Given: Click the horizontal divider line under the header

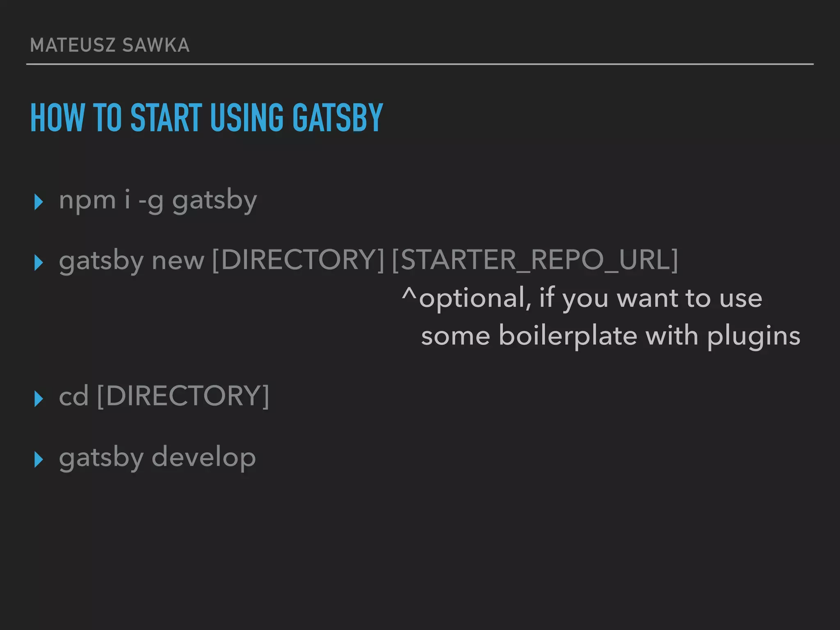Looking at the screenshot, I should tap(420, 64).
